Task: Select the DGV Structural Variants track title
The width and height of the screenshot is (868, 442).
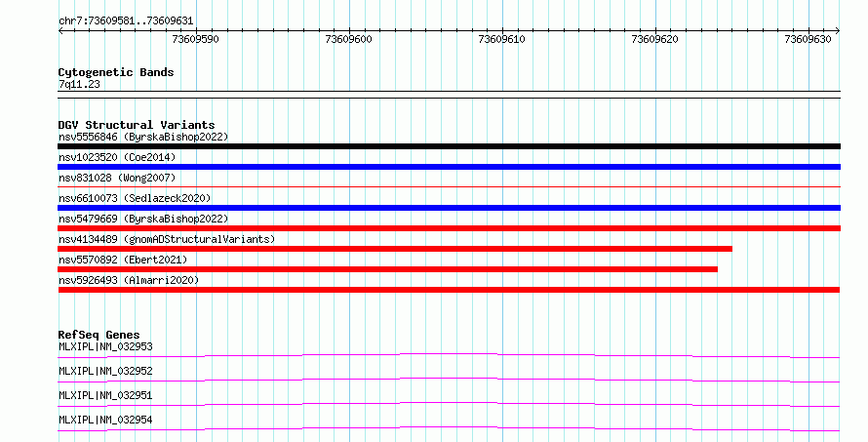Action: pos(137,125)
